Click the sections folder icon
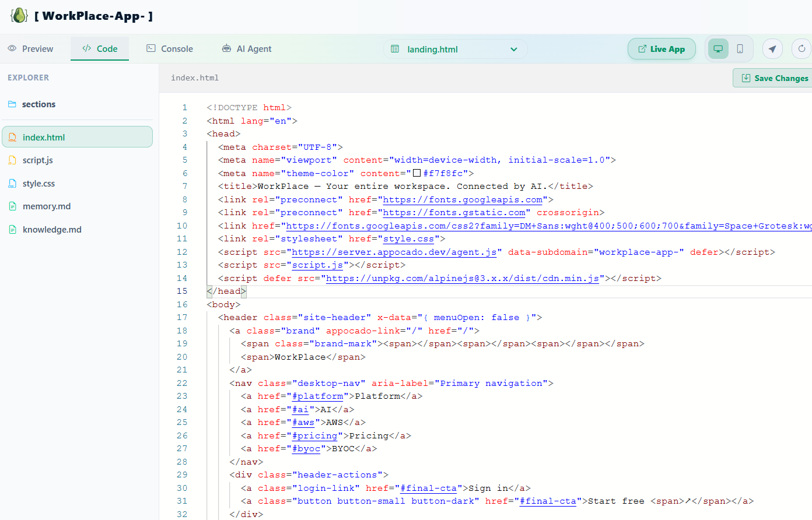 point(12,104)
